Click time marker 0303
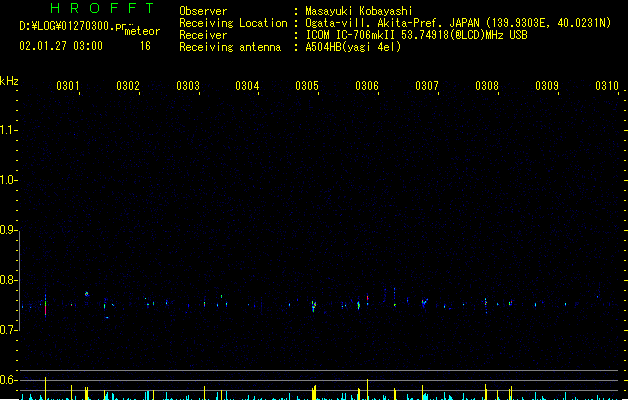 pyautogui.click(x=187, y=86)
